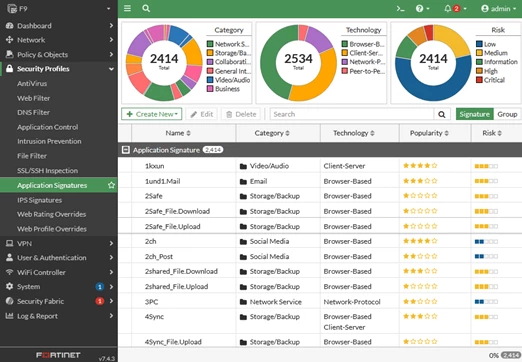Viewport: 522px width, 362px height.
Task: Click the WiFi Controller signal icon
Action: pyautogui.click(x=10, y=272)
